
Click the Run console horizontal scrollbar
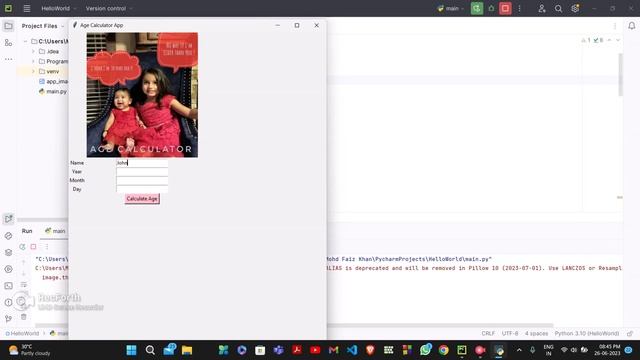(x=294, y=325)
